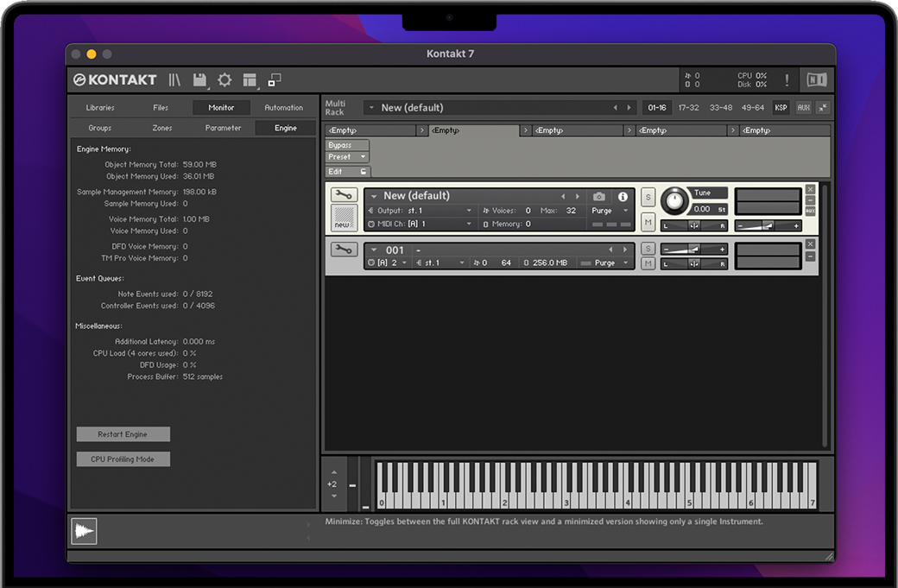Click the floppy disk save icon
Image resolution: width=898 pixels, height=588 pixels.
pyautogui.click(x=199, y=80)
